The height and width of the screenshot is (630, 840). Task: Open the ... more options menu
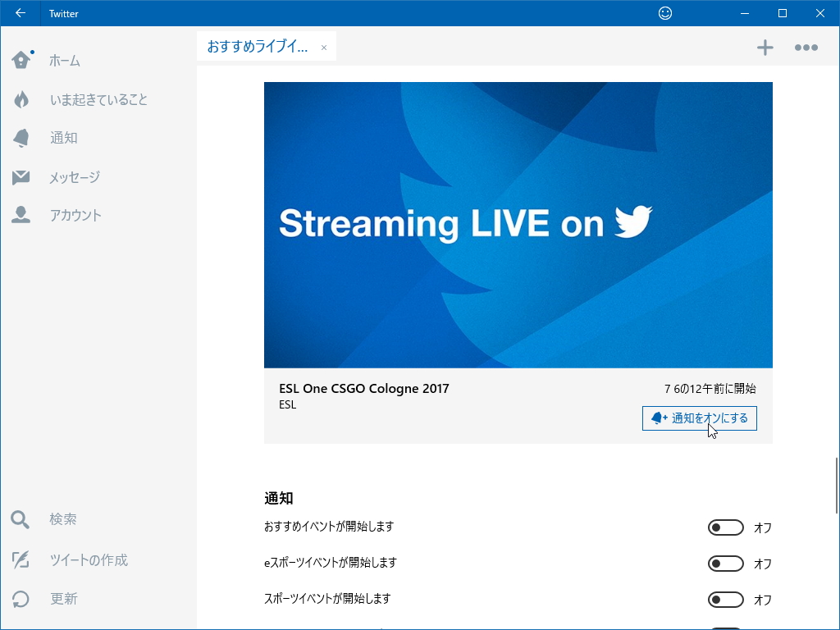tap(806, 47)
